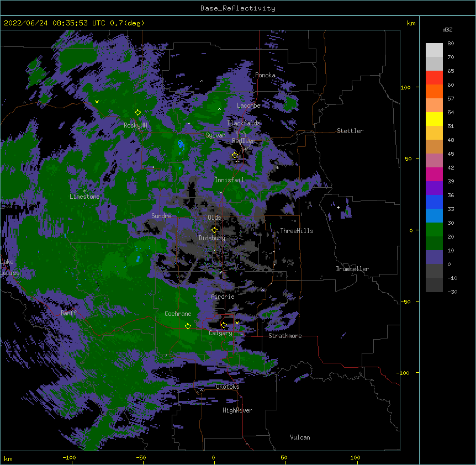Click the yellow V marker northwest of RockyMH
Screen dimensions: 476x465
coord(97,102)
